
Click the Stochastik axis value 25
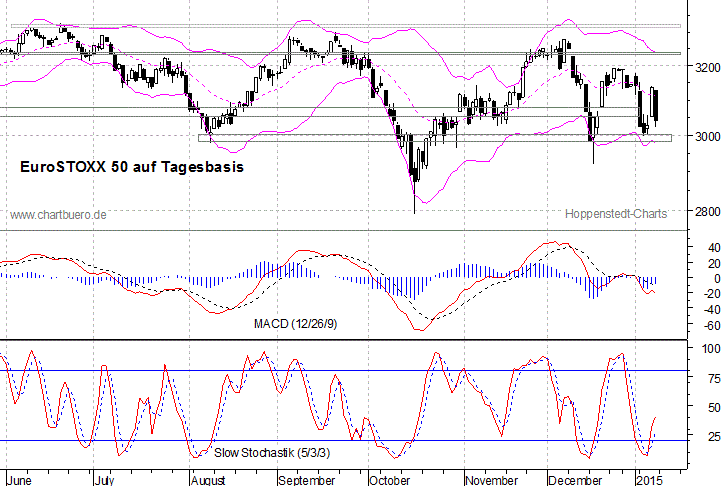click(x=714, y=436)
